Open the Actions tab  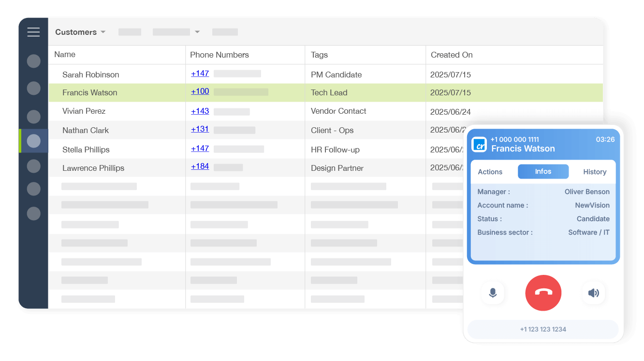tap(490, 171)
